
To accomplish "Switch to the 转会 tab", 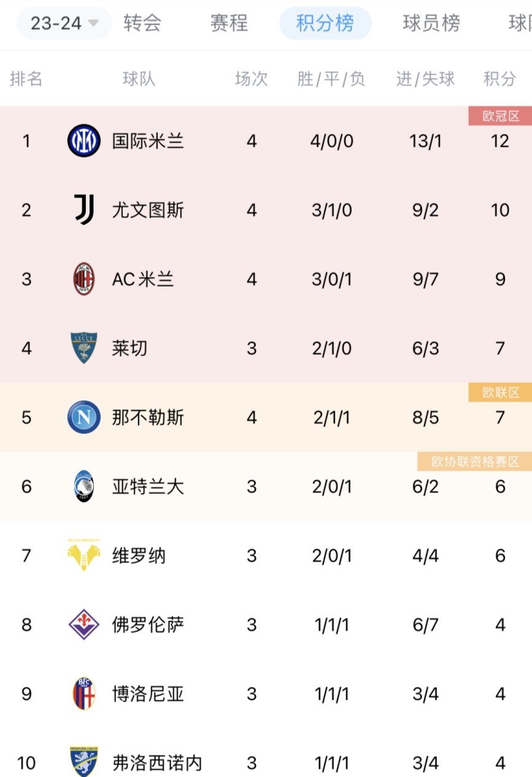I will 142,23.
